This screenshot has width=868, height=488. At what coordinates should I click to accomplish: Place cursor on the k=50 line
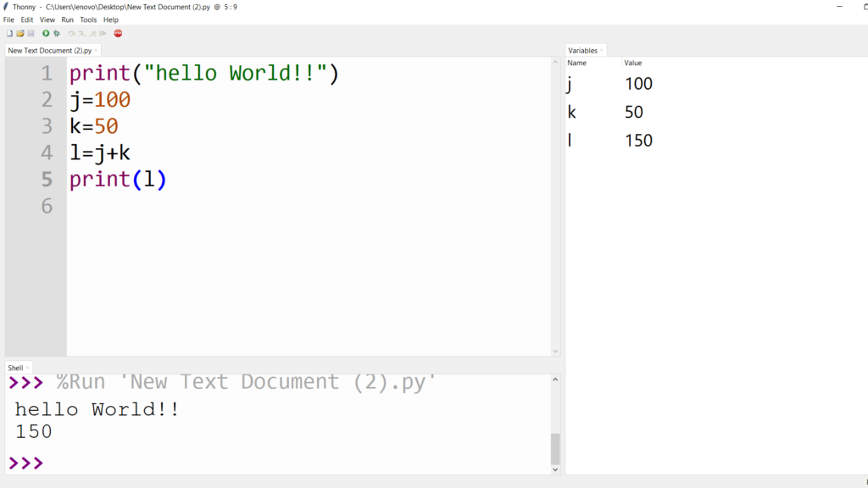click(94, 127)
